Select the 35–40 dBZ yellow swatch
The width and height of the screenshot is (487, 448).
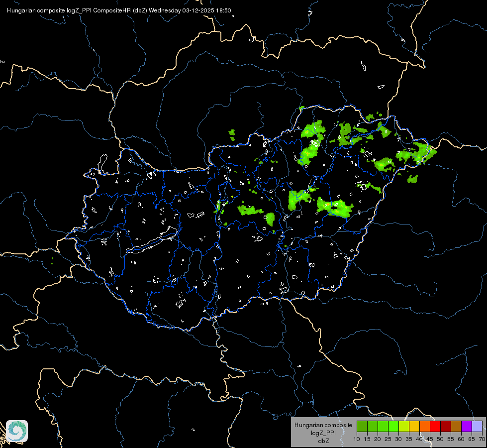point(414,426)
